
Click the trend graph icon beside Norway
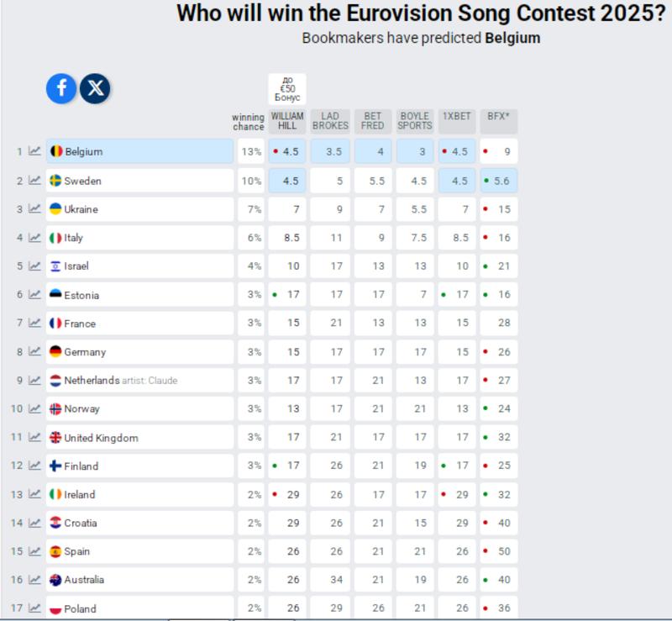[34, 409]
